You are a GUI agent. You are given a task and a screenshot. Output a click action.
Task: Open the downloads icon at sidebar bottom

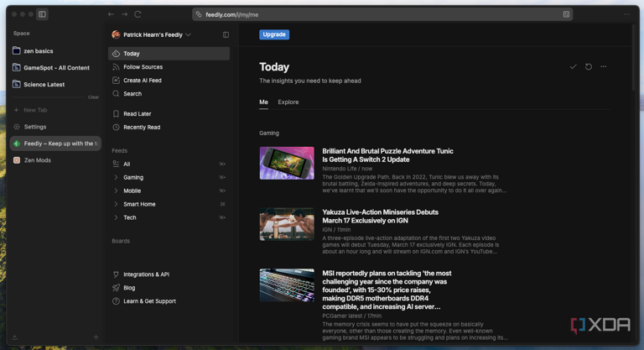point(14,337)
